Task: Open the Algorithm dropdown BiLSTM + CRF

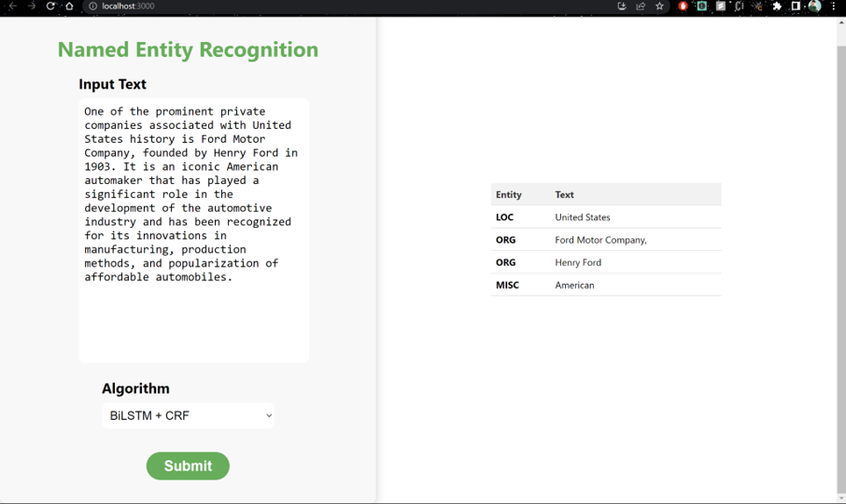Action: point(188,415)
